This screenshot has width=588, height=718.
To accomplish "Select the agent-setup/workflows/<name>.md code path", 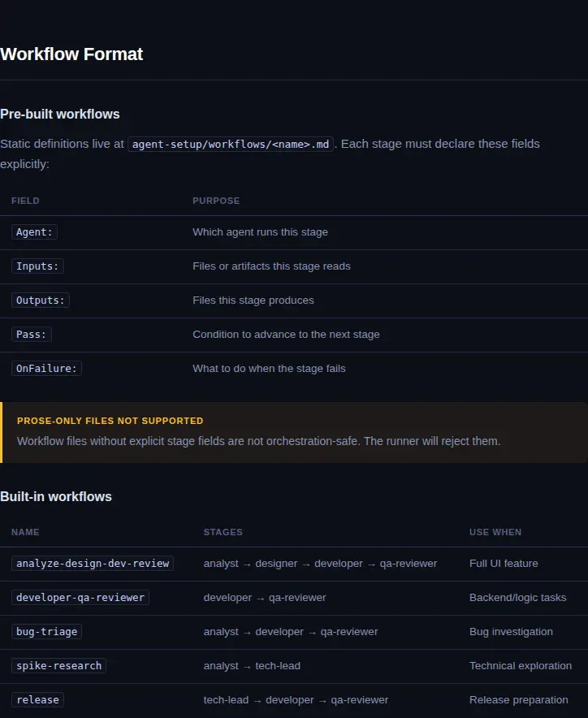I will 231,145.
